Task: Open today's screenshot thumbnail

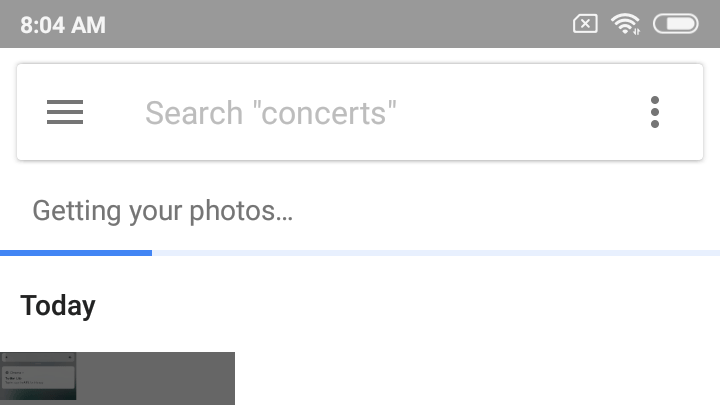Action: 117,378
